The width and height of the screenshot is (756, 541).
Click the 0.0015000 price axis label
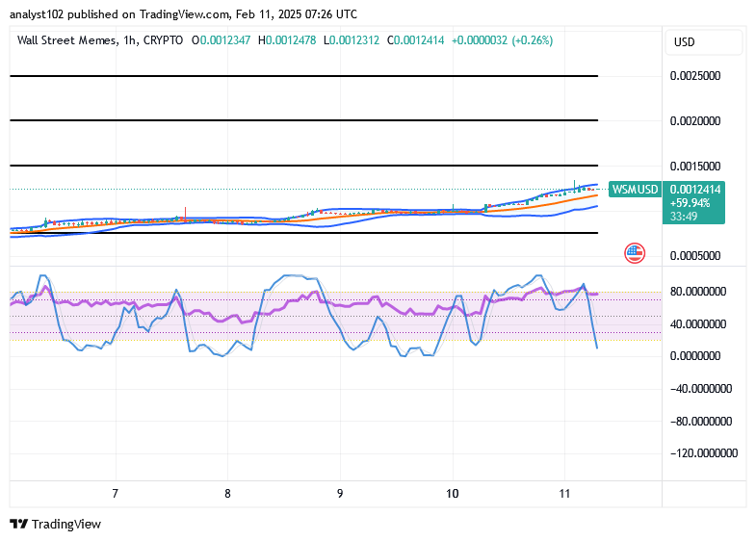pyautogui.click(x=695, y=167)
